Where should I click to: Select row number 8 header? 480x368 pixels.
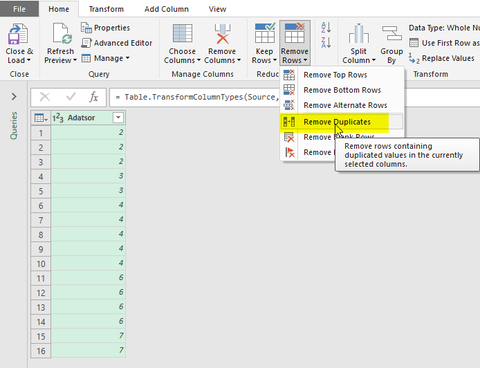click(x=41, y=235)
